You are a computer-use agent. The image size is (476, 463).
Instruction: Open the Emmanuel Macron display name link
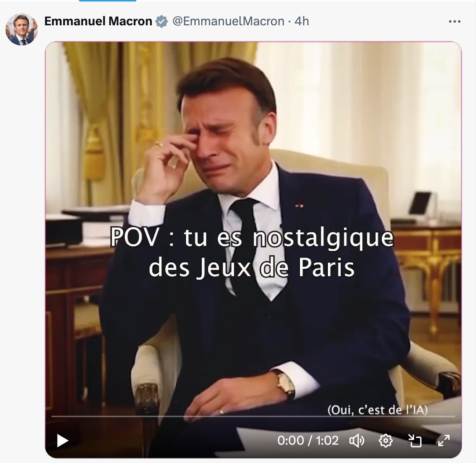tap(98, 21)
